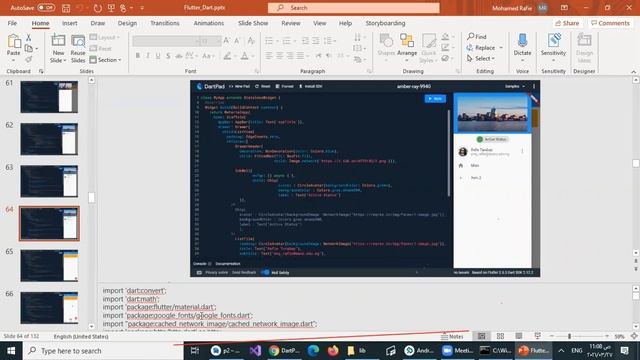The image size is (640, 360).
Task: Open the Comments pane
Action: point(610,23)
